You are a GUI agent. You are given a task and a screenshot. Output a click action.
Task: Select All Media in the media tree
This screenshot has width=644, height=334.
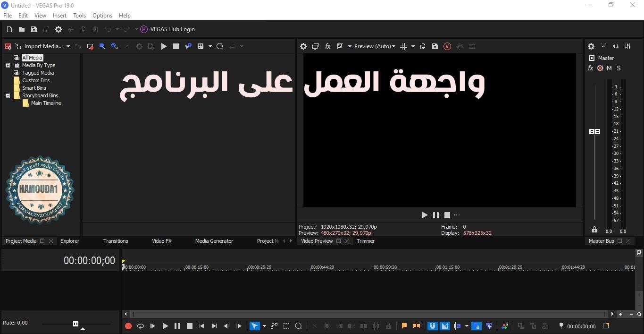pyautogui.click(x=32, y=58)
